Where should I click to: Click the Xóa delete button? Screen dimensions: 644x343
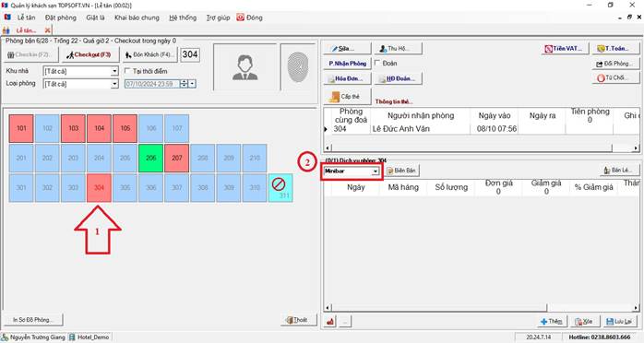click(584, 321)
